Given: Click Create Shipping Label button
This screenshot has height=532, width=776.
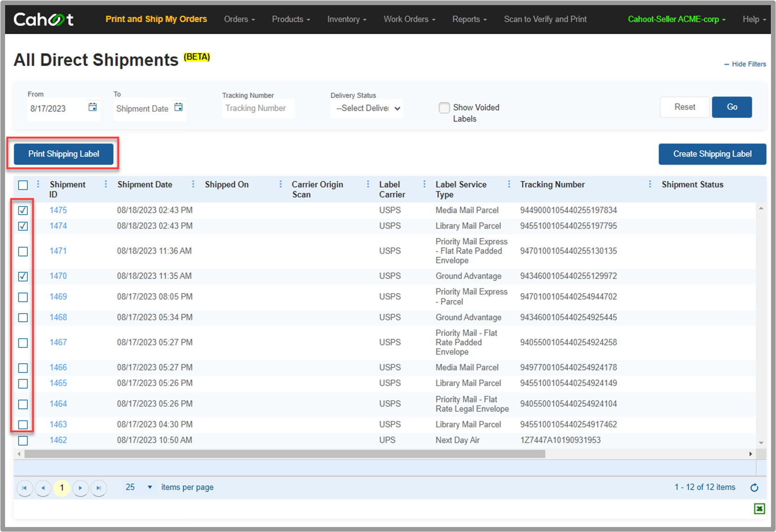Looking at the screenshot, I should [x=712, y=154].
